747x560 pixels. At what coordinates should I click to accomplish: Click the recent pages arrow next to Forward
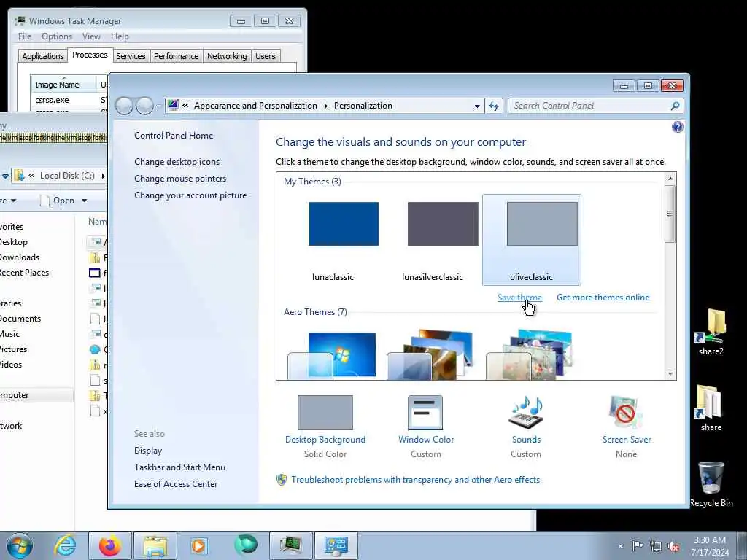(158, 106)
